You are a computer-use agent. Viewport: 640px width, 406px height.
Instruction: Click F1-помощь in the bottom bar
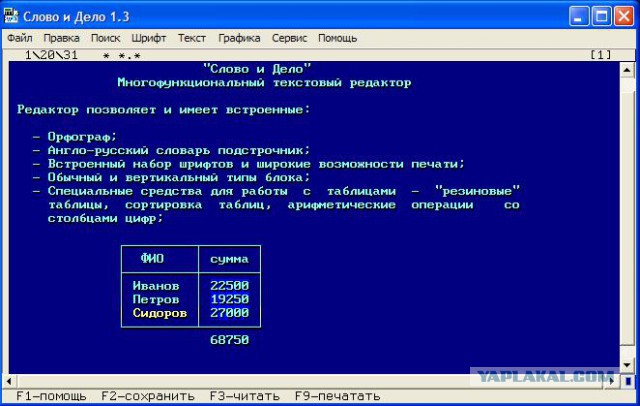51,396
